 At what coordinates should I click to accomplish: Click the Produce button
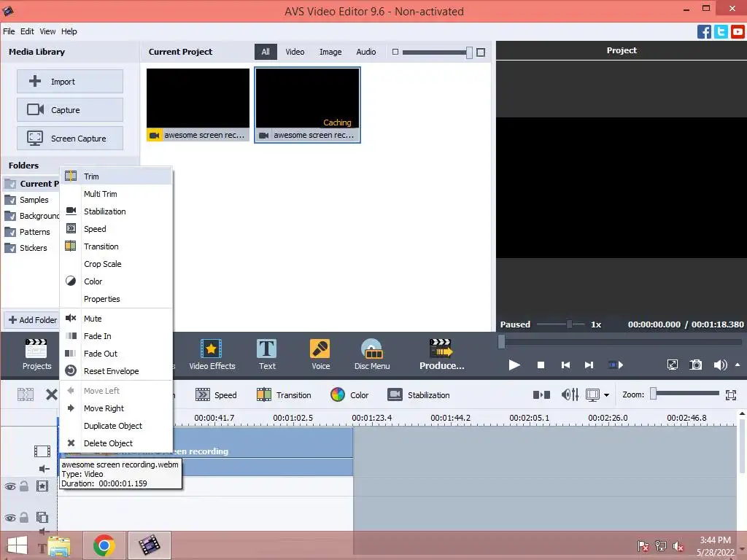(441, 354)
